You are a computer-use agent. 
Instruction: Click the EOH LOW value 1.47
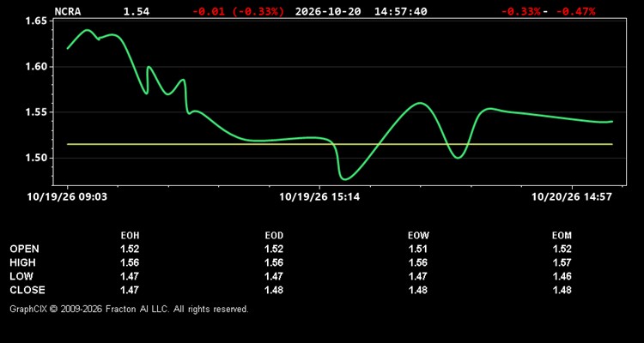point(130,276)
